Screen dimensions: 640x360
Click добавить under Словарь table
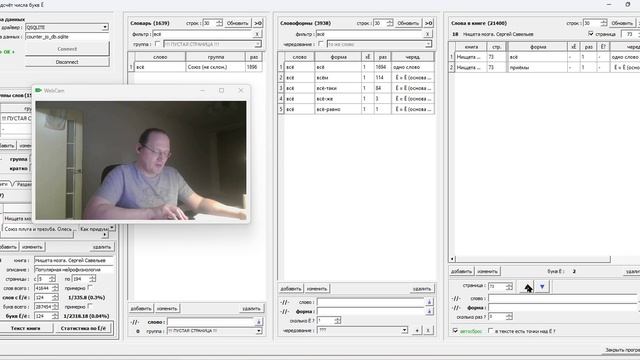point(141,309)
